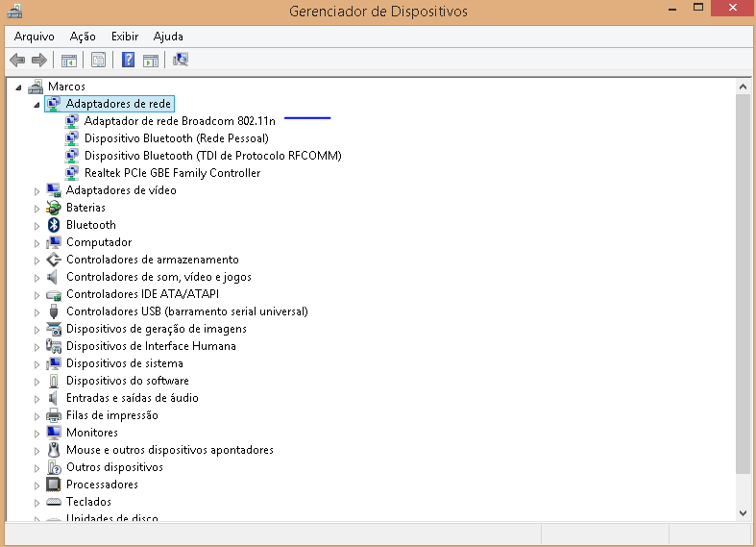Collapse the Adaptadores de rede node
Screen dimensions: 756x547
37,105
